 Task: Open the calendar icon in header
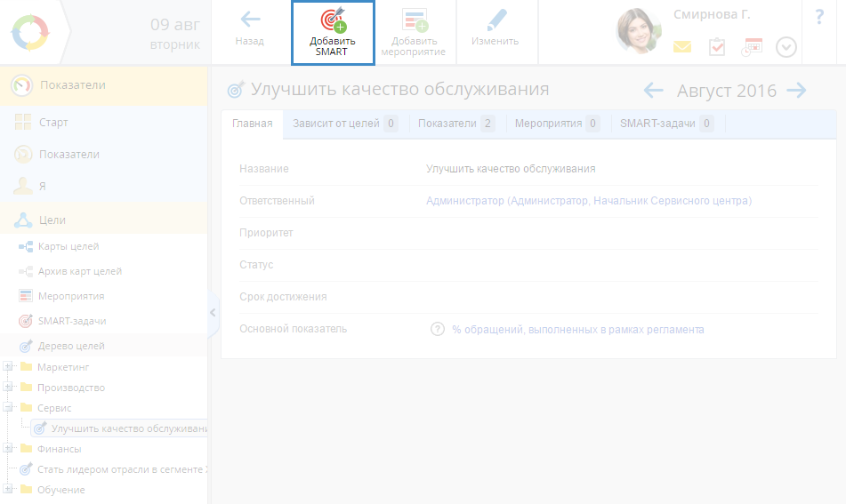(752, 47)
